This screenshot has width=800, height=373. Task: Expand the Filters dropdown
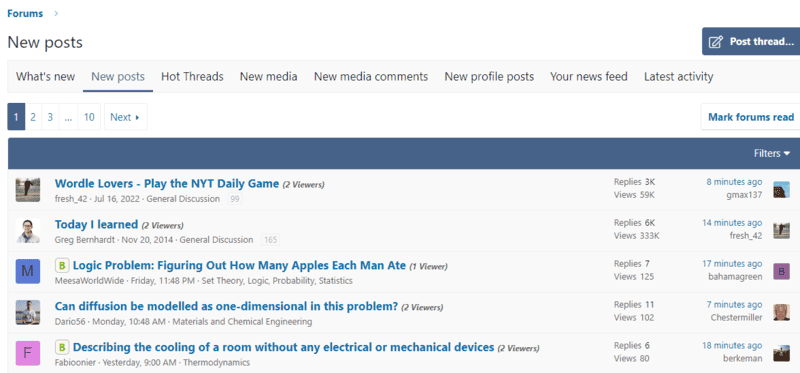(772, 154)
